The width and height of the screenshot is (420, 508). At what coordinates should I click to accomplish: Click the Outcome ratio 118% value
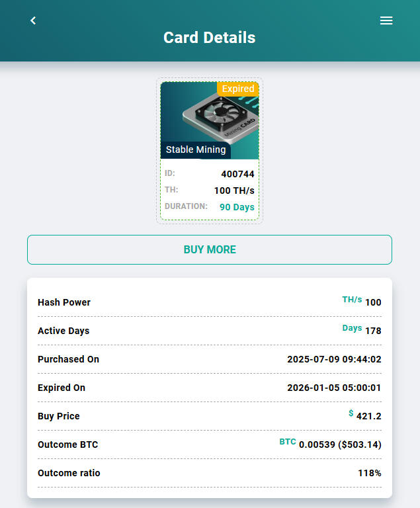click(369, 473)
